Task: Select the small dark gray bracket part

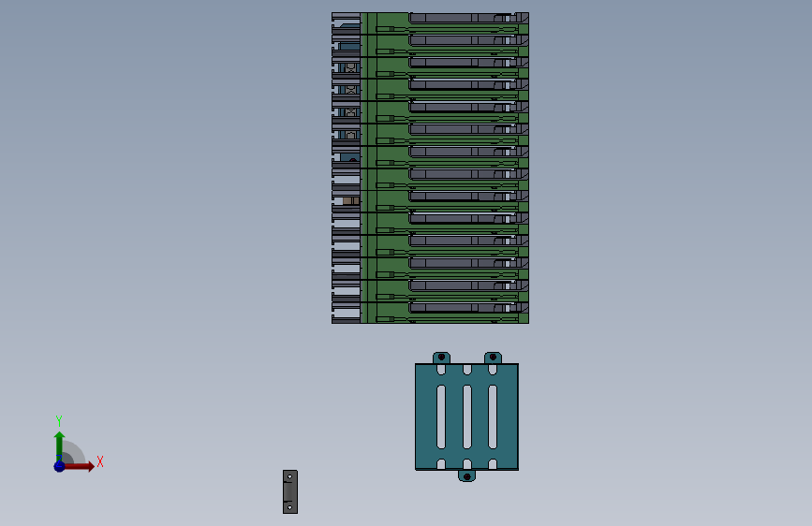Action: click(290, 491)
